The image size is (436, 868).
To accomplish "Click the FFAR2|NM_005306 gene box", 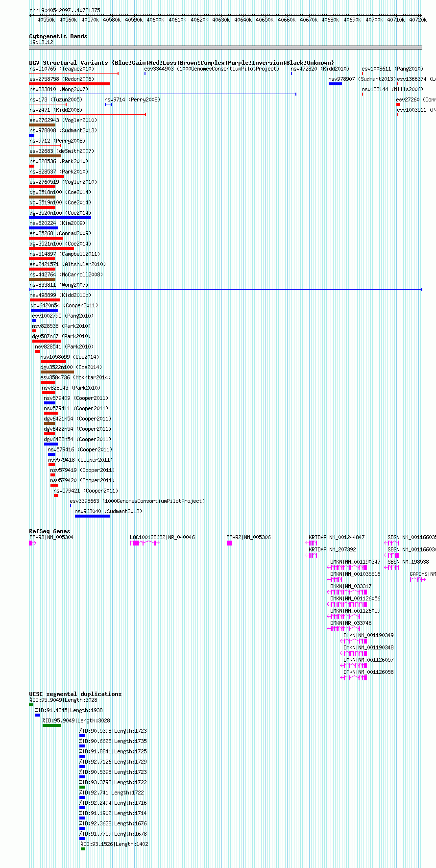I will coord(229,543).
